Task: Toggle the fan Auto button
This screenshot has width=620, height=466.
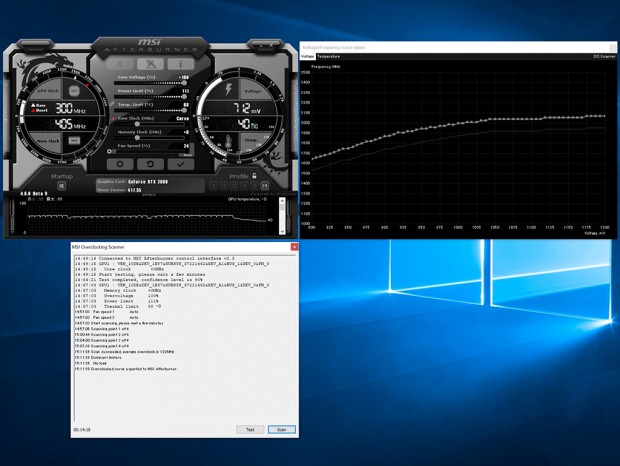Action: point(187,155)
